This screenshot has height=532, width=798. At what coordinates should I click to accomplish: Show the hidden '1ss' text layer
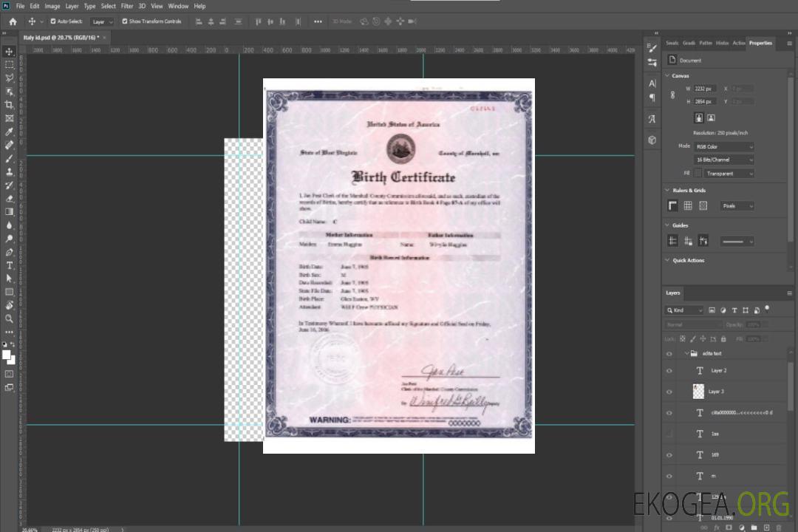[x=669, y=434]
